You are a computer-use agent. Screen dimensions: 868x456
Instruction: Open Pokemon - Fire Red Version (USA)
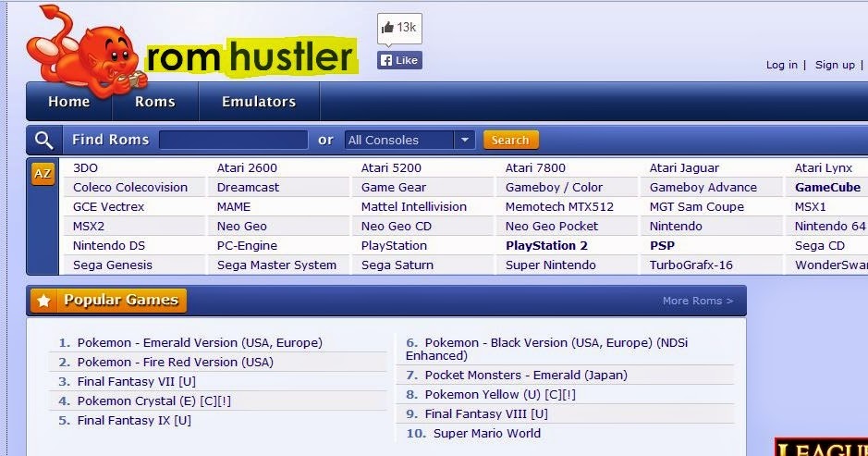(176, 363)
